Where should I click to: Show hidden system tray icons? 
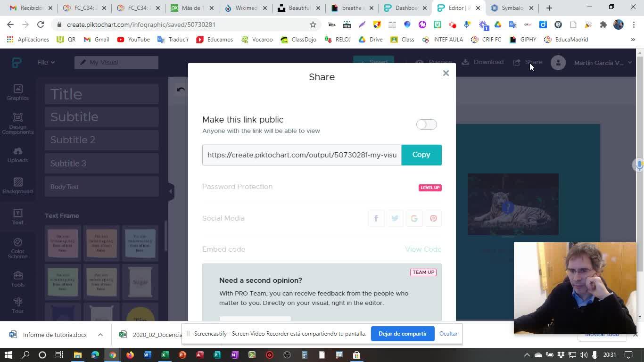(527, 355)
